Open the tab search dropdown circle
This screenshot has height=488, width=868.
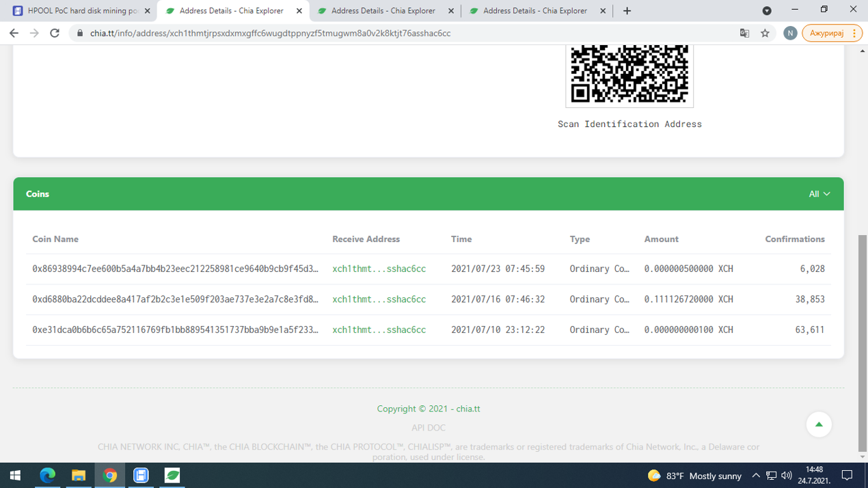pos(767,11)
